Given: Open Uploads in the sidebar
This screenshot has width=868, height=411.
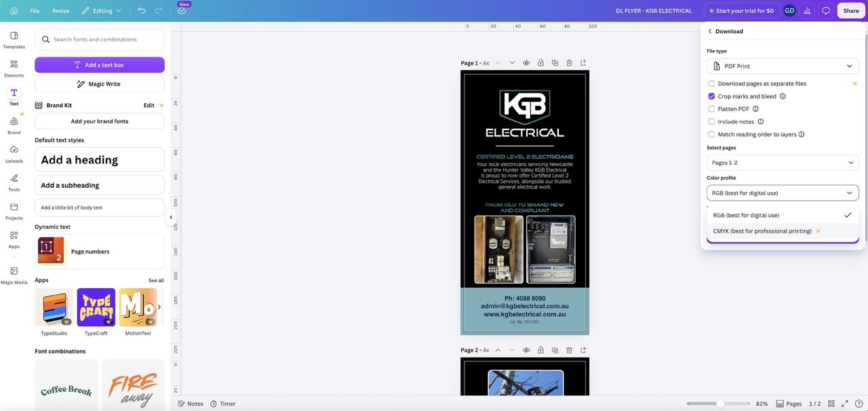Looking at the screenshot, I should coord(14,153).
